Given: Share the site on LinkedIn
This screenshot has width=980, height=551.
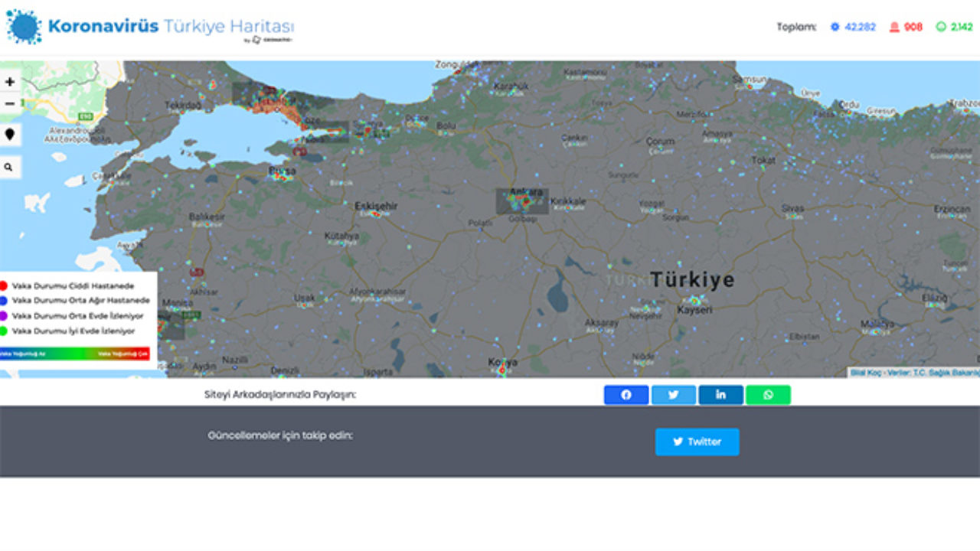Looking at the screenshot, I should pos(720,395).
